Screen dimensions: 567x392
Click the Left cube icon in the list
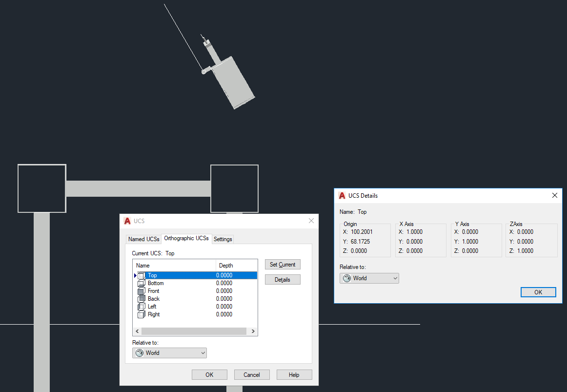tap(142, 307)
